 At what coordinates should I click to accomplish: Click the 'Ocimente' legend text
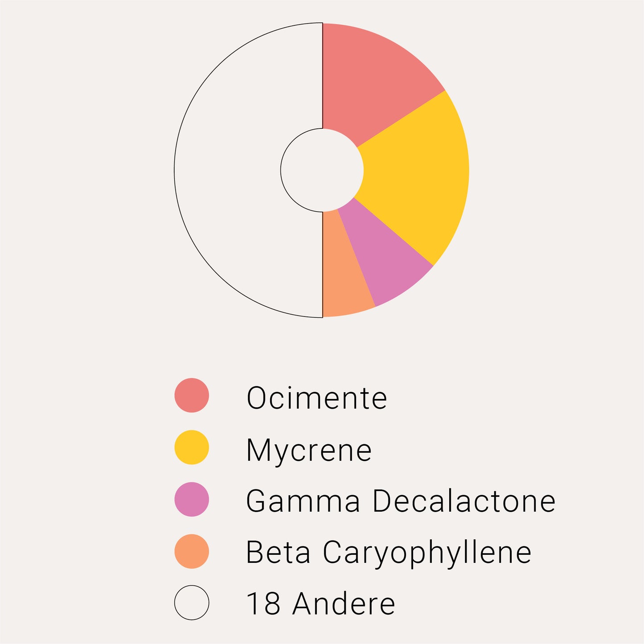click(317, 398)
